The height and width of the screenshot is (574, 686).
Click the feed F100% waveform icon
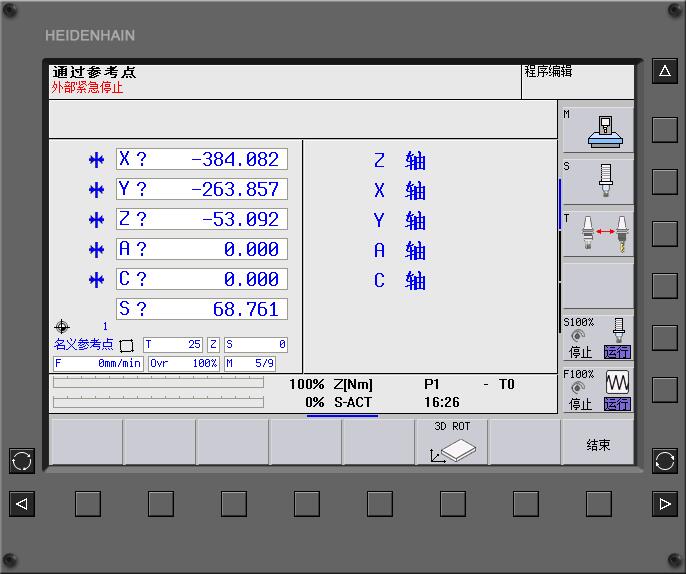point(617,381)
